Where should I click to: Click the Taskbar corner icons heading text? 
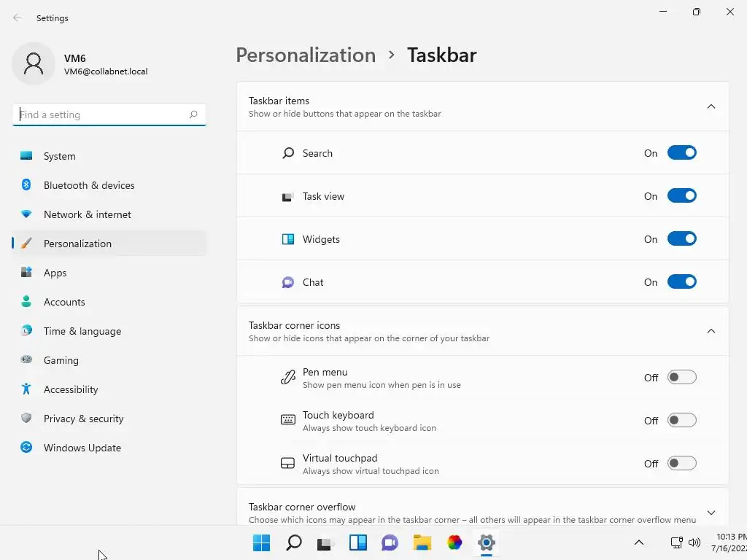(x=294, y=325)
